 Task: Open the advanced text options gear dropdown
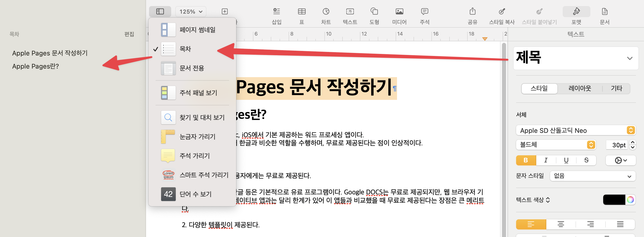point(621,160)
